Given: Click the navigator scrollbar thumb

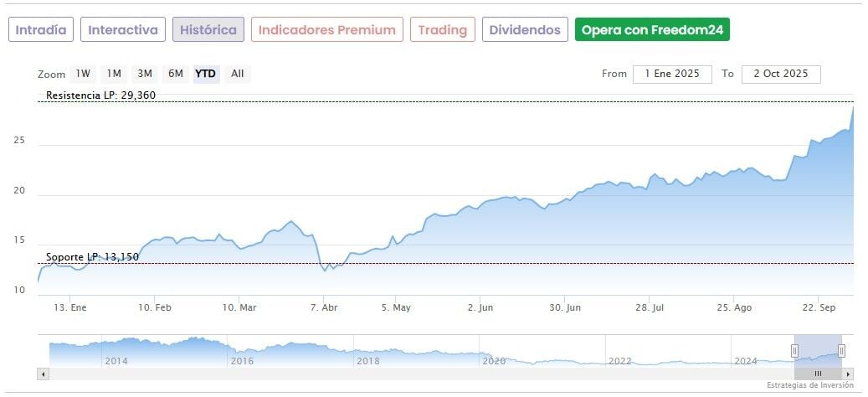Looking at the screenshot, I should 818,374.
